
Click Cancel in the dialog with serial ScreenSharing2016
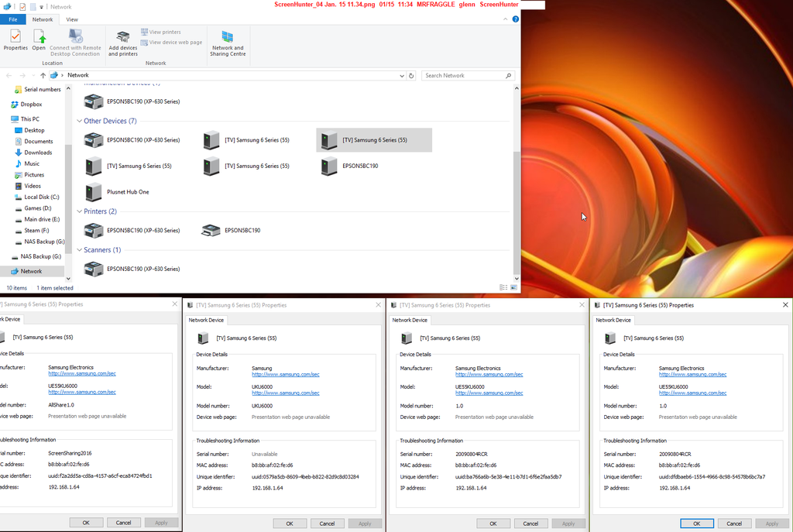click(123, 523)
